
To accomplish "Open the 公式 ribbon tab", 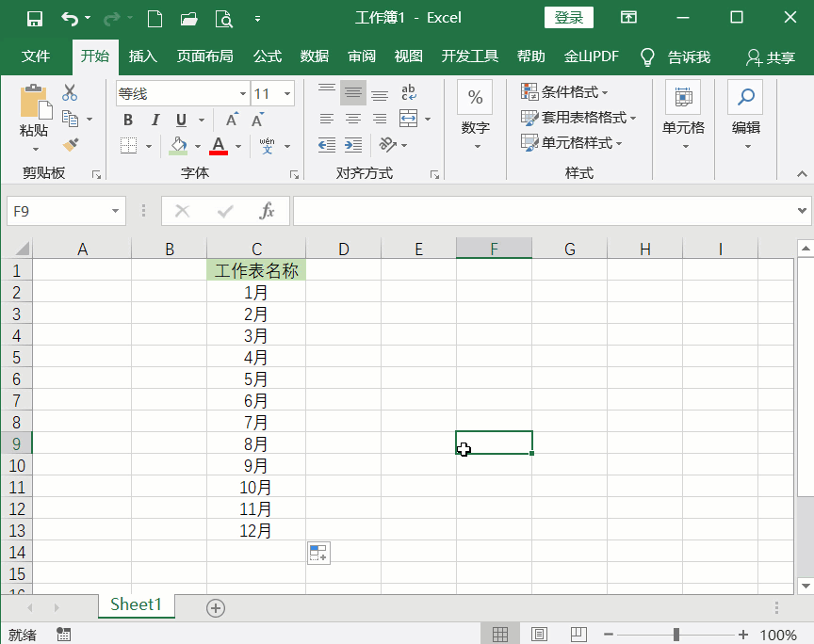I will (268, 56).
